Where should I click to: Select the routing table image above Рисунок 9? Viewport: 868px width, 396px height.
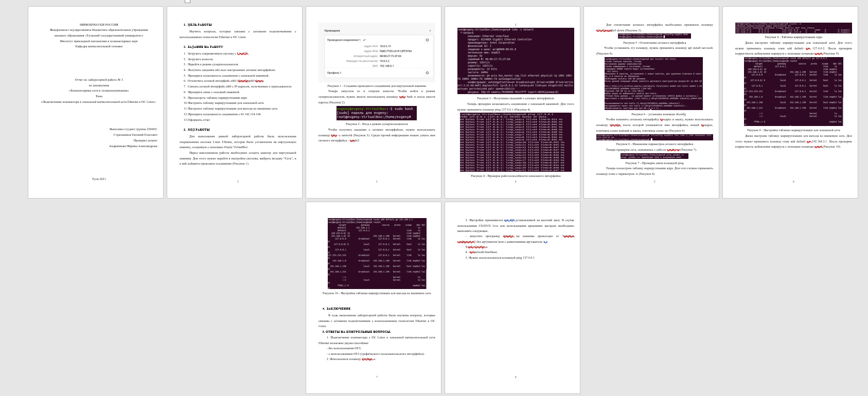coord(793,91)
